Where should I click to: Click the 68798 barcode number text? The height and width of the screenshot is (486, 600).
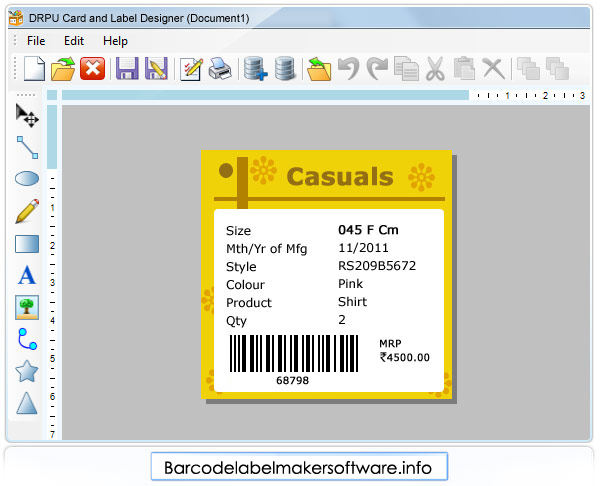pyautogui.click(x=292, y=380)
